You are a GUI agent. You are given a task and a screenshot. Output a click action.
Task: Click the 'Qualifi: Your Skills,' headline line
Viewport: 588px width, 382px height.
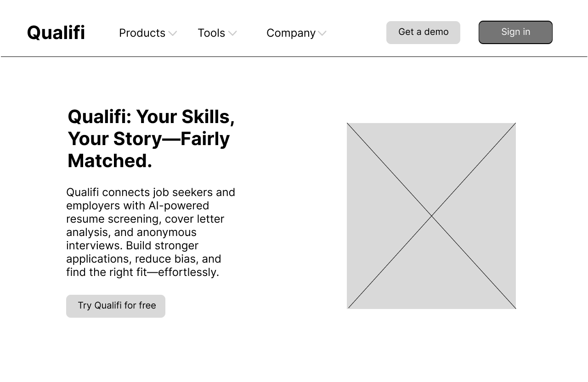tap(151, 117)
